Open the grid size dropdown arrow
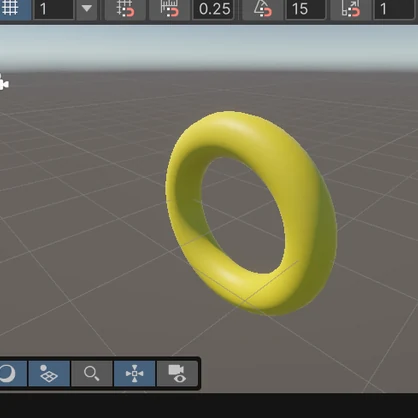 (87, 9)
